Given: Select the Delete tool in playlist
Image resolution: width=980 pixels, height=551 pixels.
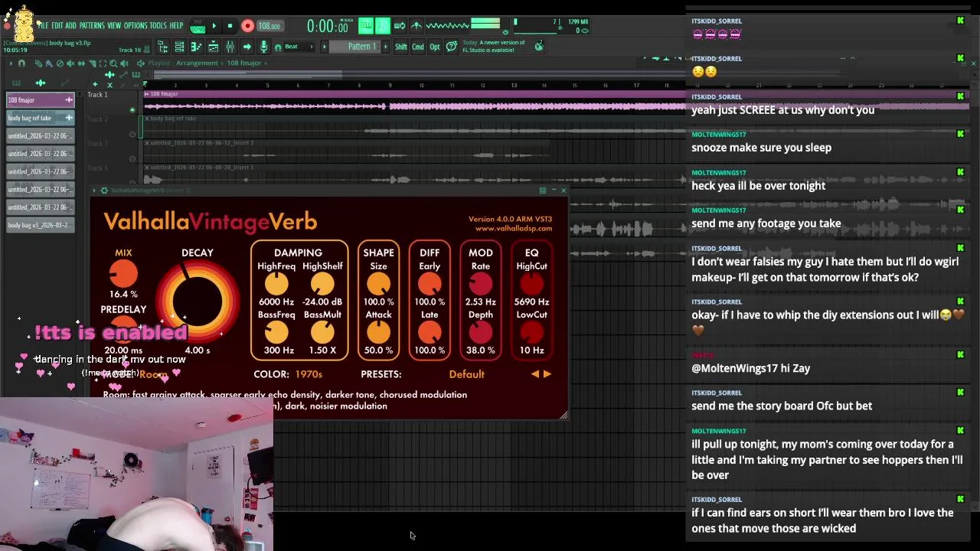Looking at the screenshot, I should click(60, 64).
